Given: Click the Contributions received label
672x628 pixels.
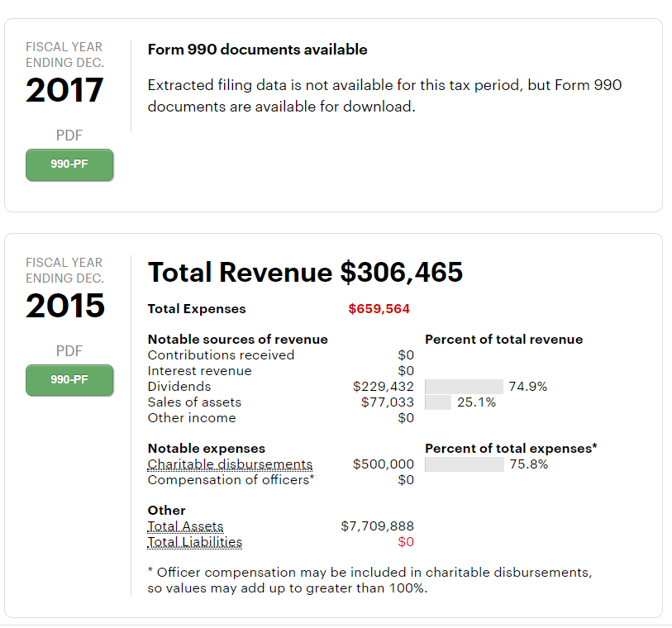Looking at the screenshot, I should tap(222, 355).
